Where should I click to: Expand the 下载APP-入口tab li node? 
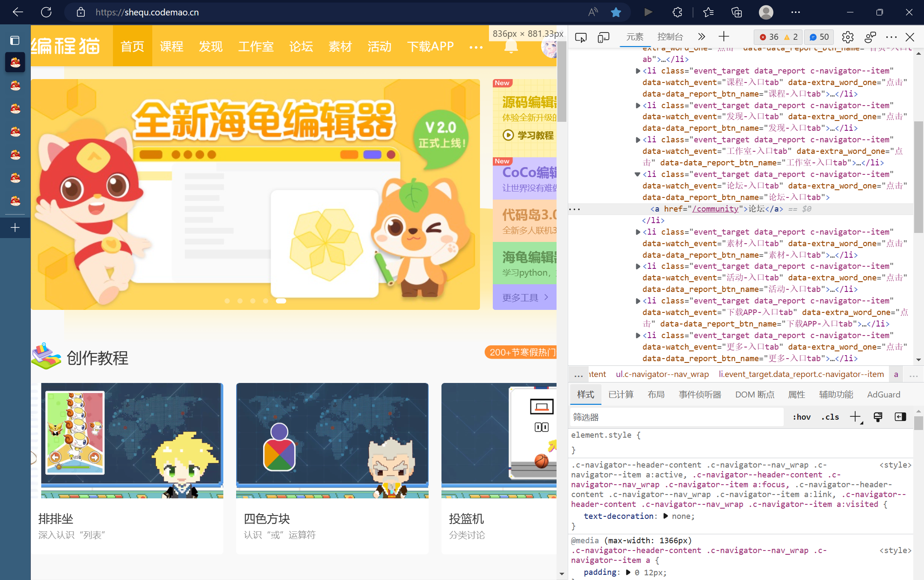pyautogui.click(x=638, y=301)
